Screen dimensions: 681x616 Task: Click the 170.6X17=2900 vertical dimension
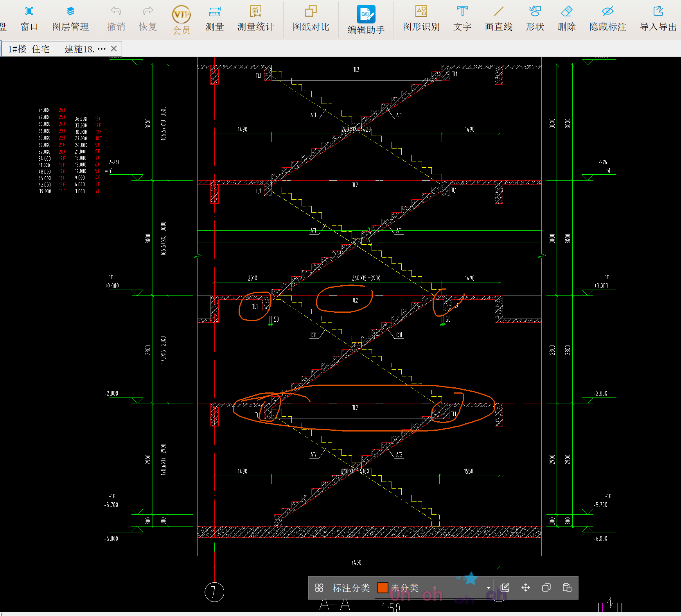tap(164, 459)
